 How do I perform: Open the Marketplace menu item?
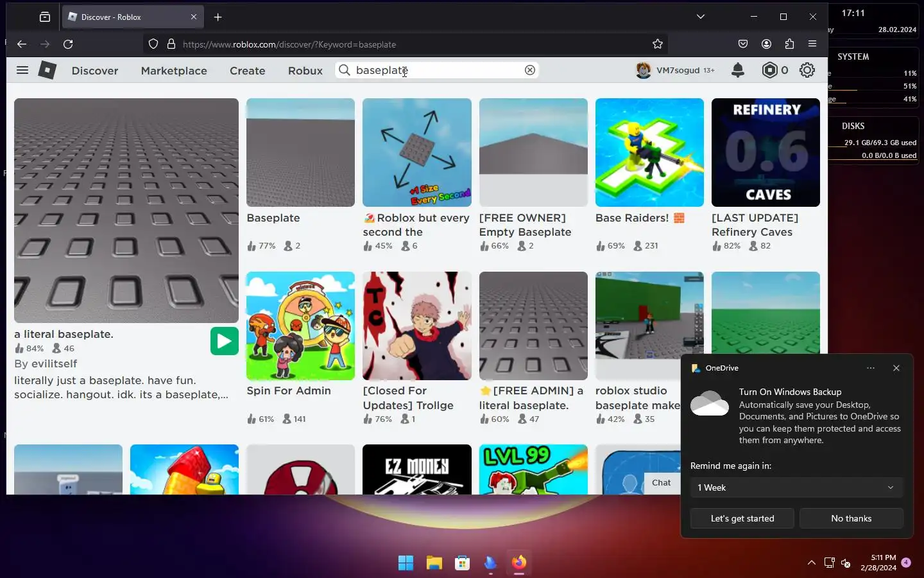(174, 71)
